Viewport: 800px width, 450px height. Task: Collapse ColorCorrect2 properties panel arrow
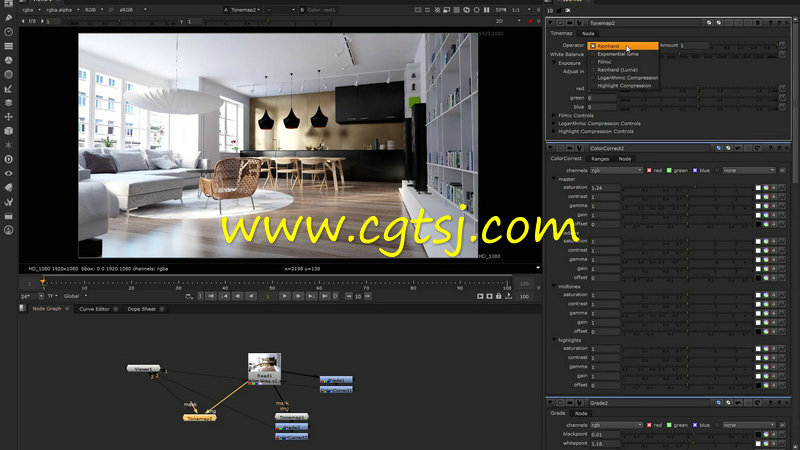(551, 148)
